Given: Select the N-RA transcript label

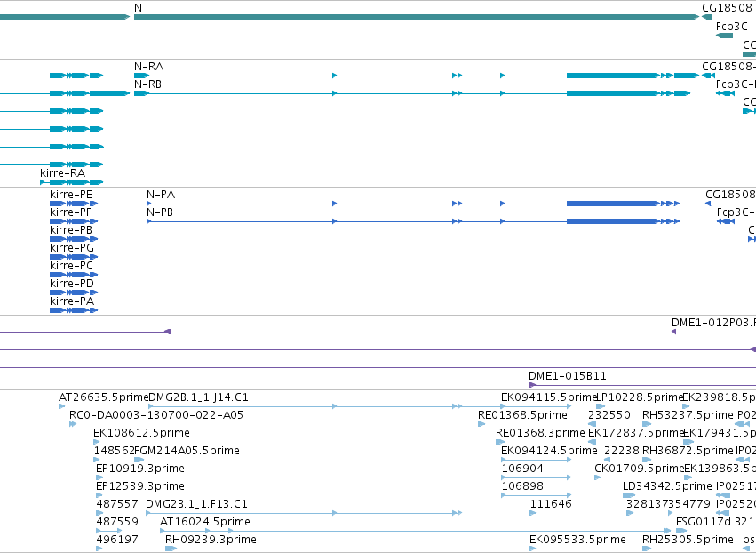Looking at the screenshot, I should point(148,66).
